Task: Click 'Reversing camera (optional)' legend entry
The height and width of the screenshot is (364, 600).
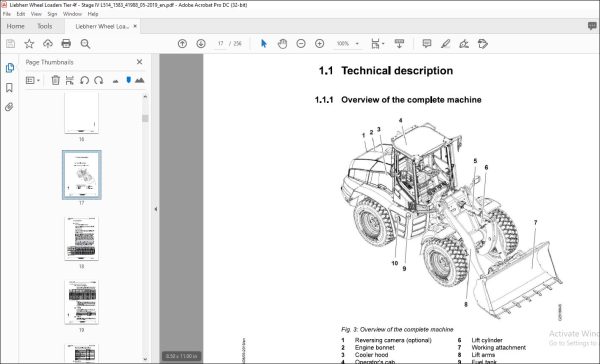Action: [393, 340]
